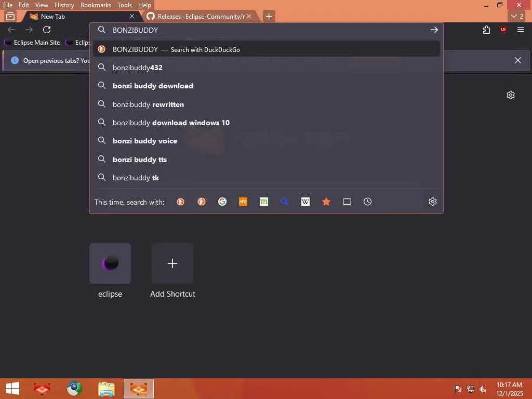Reload the current page

[47, 30]
